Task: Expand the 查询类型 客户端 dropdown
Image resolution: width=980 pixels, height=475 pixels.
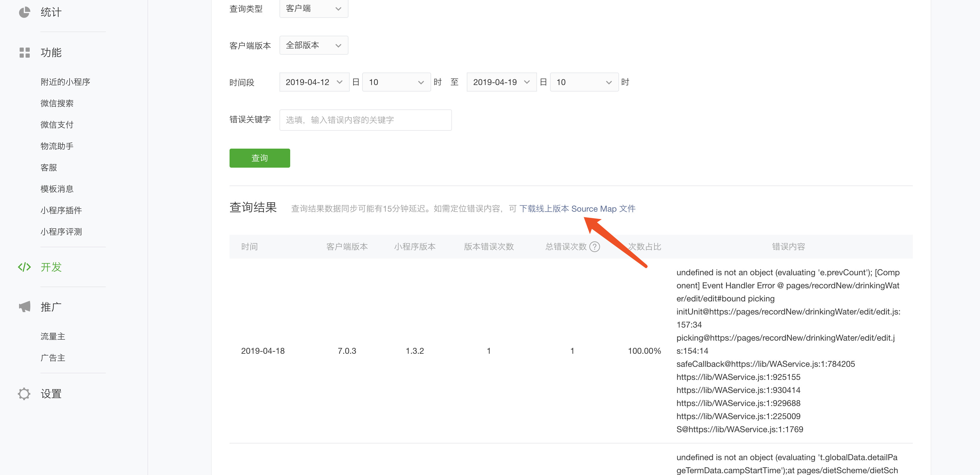Action: 314,8
